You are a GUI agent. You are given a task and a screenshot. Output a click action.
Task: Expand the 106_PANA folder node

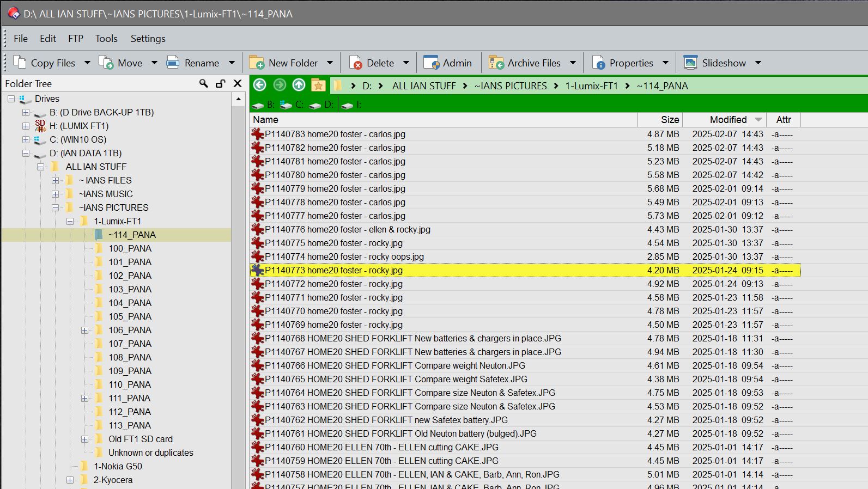pos(85,330)
